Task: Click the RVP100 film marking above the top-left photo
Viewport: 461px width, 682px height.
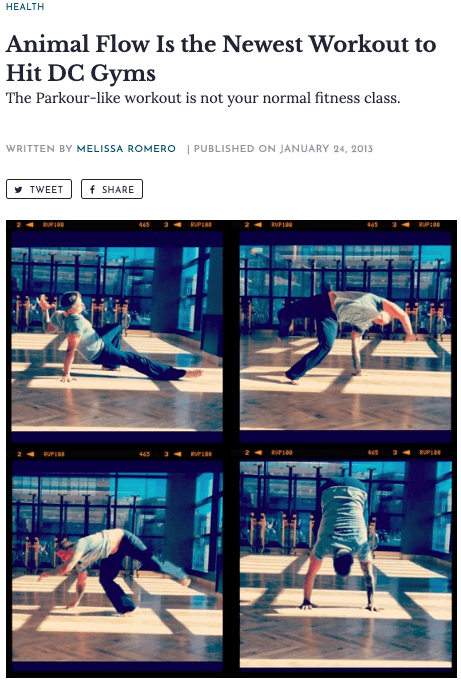Action: click(53, 225)
